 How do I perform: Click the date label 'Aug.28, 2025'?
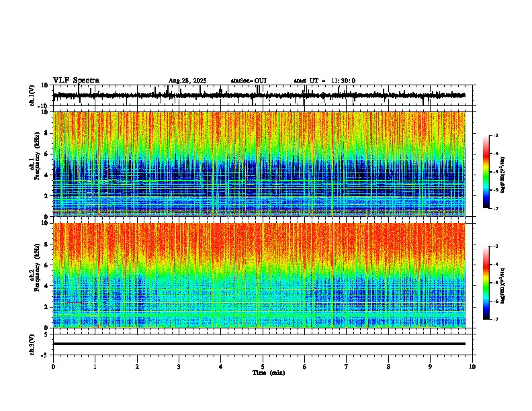pos(187,81)
